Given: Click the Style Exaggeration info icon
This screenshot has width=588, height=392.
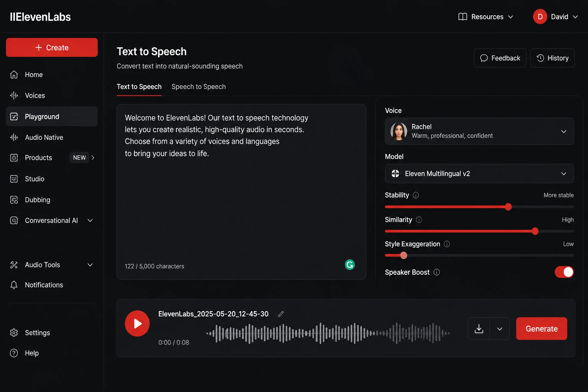Looking at the screenshot, I should point(447,244).
